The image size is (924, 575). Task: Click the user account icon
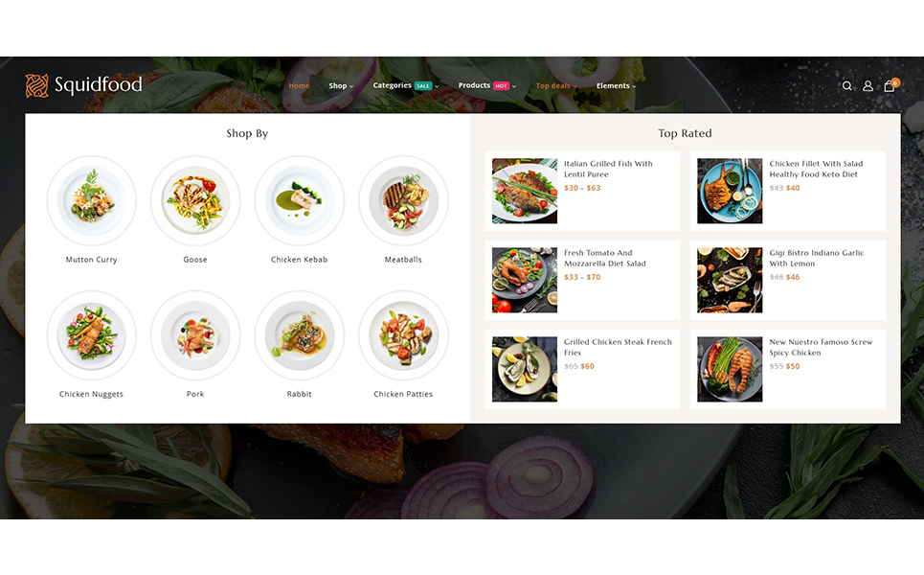pyautogui.click(x=868, y=86)
